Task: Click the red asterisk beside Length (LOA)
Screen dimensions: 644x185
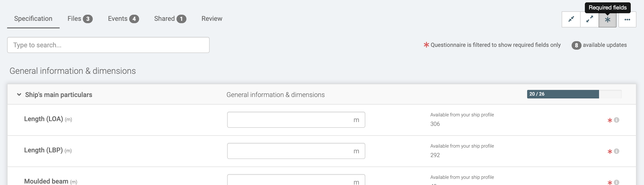Action: [610, 120]
